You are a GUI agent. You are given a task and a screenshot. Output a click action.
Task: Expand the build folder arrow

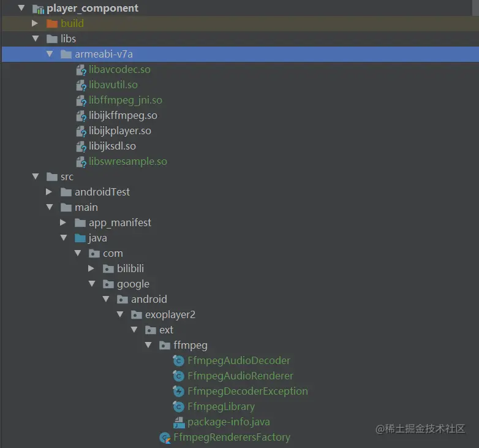pos(35,23)
